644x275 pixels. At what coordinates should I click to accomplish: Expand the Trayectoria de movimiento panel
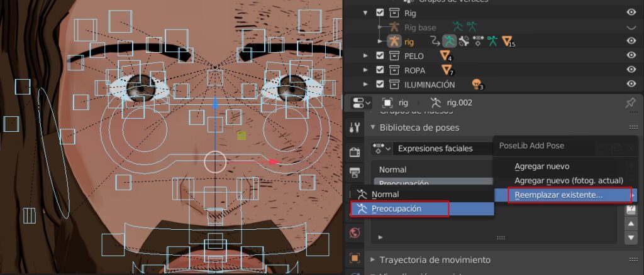click(x=372, y=259)
